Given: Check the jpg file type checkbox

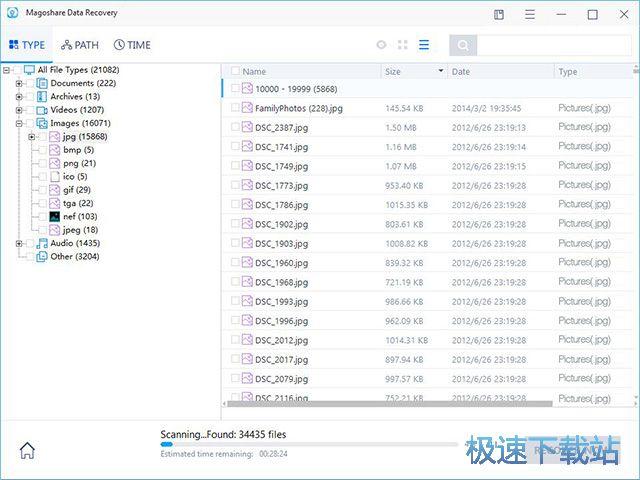Looking at the screenshot, I should 42,137.
